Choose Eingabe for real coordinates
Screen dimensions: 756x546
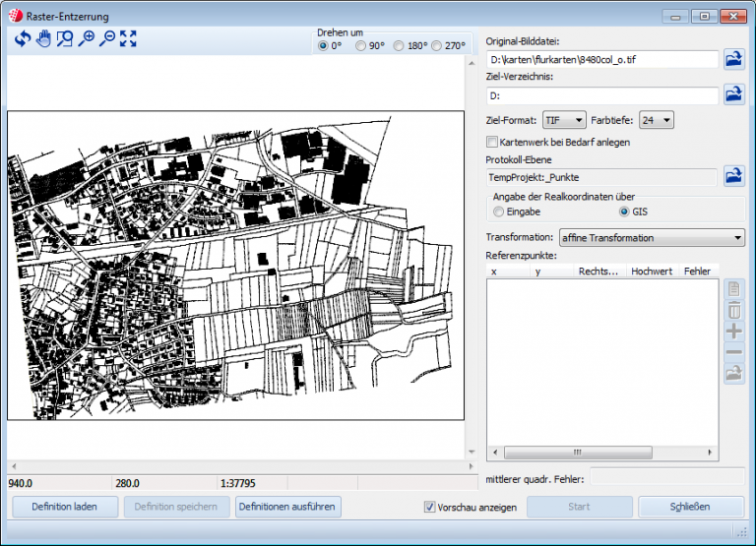coord(498,212)
